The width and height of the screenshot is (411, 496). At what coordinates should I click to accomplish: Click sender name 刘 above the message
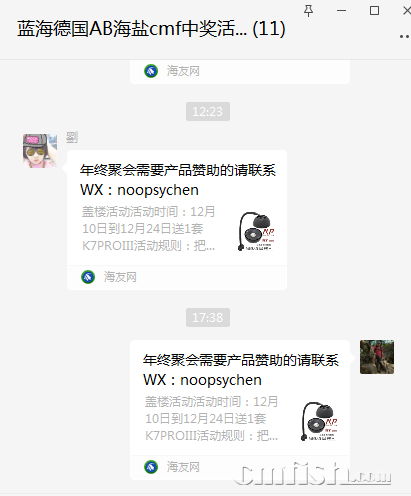coord(72,137)
